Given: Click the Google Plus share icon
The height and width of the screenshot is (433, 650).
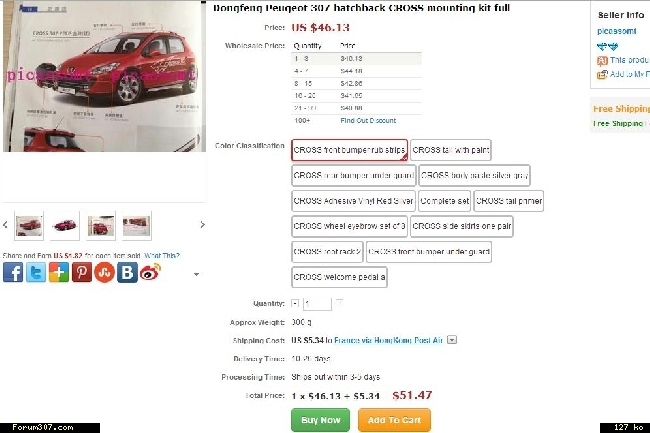Looking at the screenshot, I should 59,273.
